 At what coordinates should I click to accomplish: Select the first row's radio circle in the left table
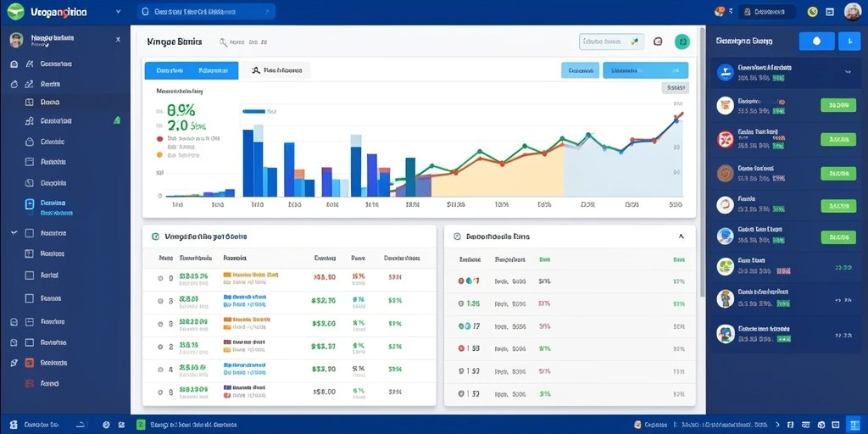(160, 278)
